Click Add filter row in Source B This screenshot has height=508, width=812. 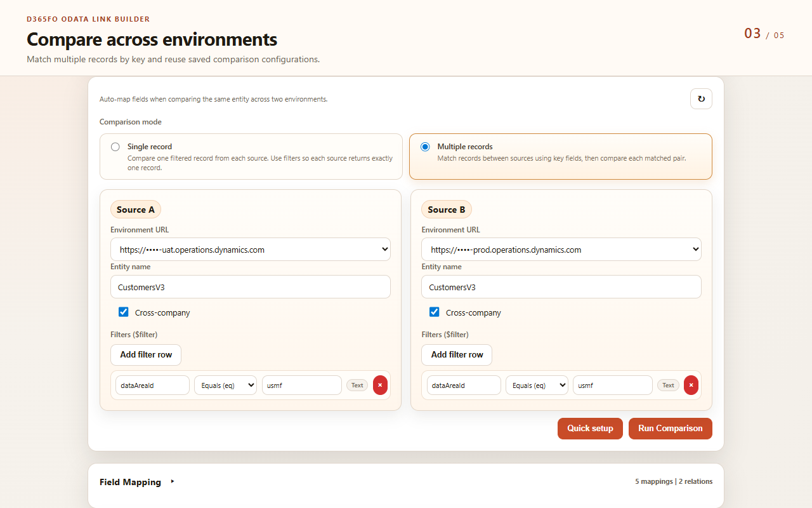pyautogui.click(x=457, y=355)
